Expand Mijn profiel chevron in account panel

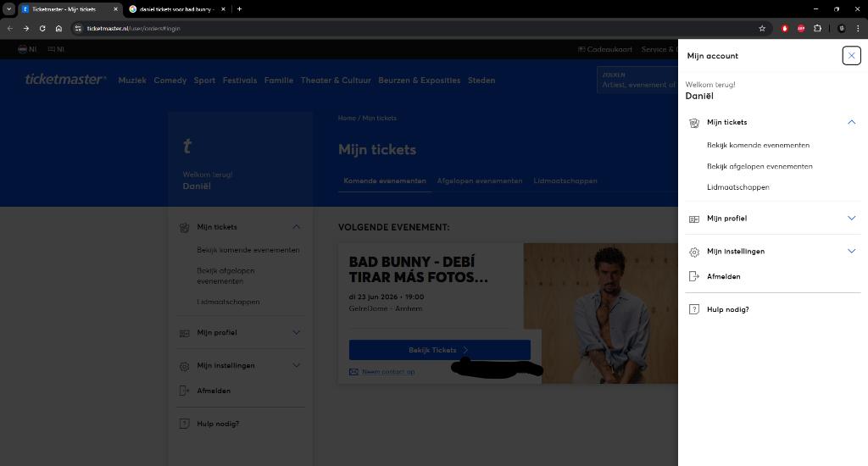coord(851,218)
